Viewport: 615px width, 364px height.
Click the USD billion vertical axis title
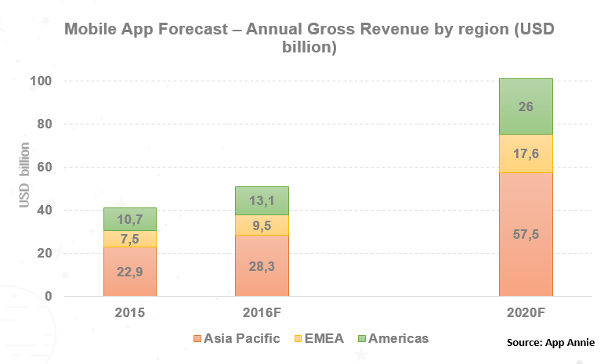point(24,175)
